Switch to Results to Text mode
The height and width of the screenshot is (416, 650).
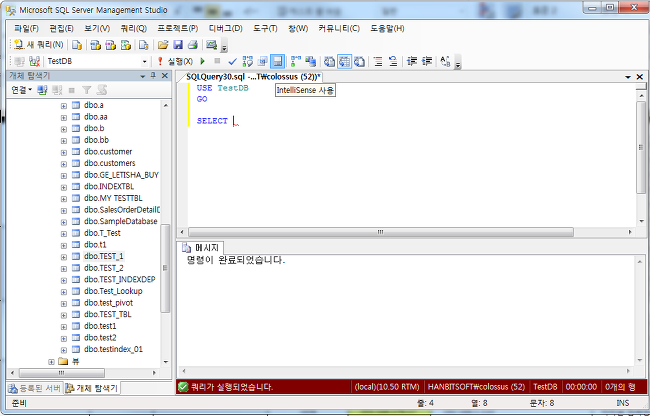point(329,61)
